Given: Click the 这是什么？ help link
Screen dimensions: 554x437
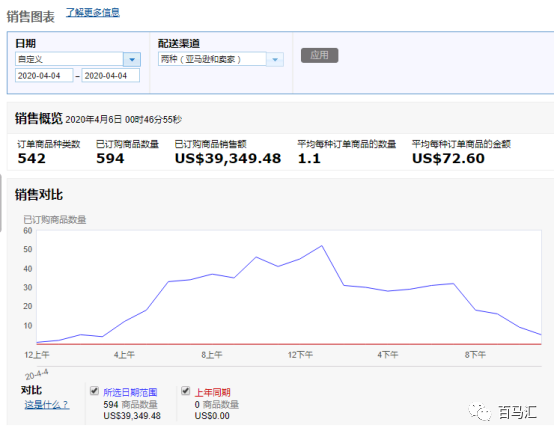Looking at the screenshot, I should coord(47,404).
